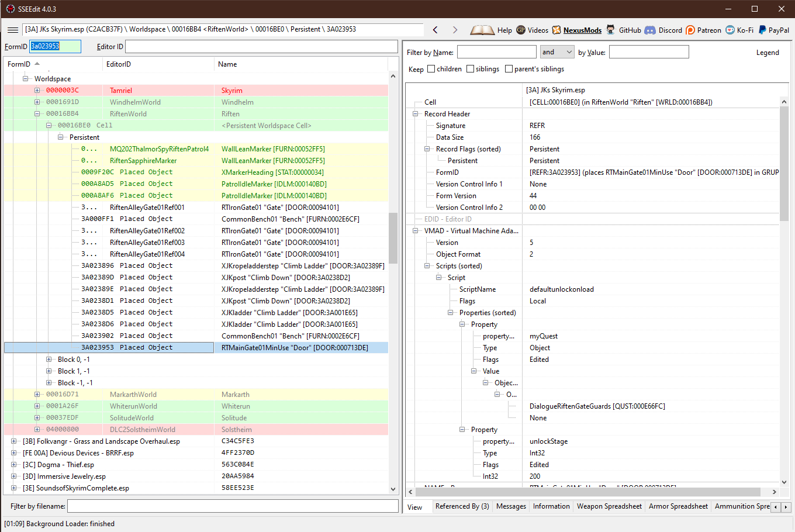
Task: Open the hamburger main menu
Action: (x=12, y=30)
